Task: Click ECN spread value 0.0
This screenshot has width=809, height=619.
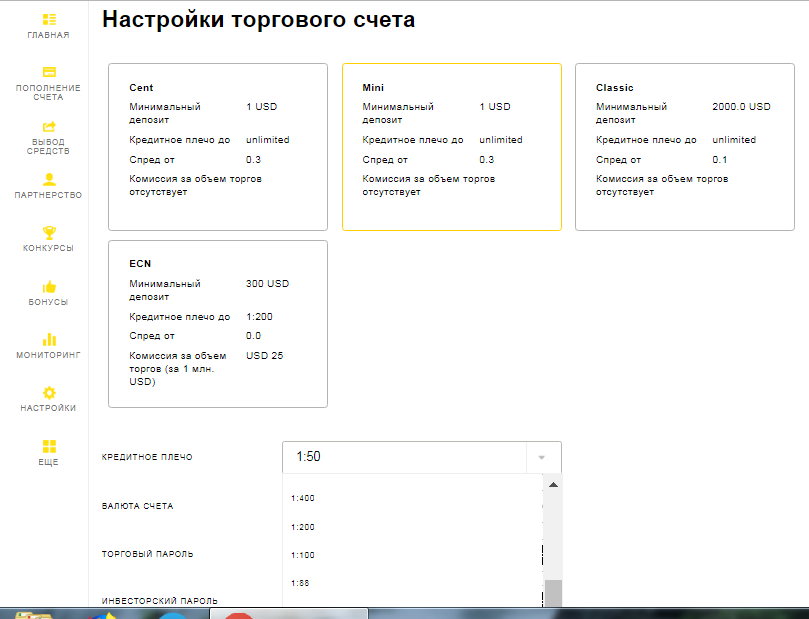Action: click(x=253, y=336)
